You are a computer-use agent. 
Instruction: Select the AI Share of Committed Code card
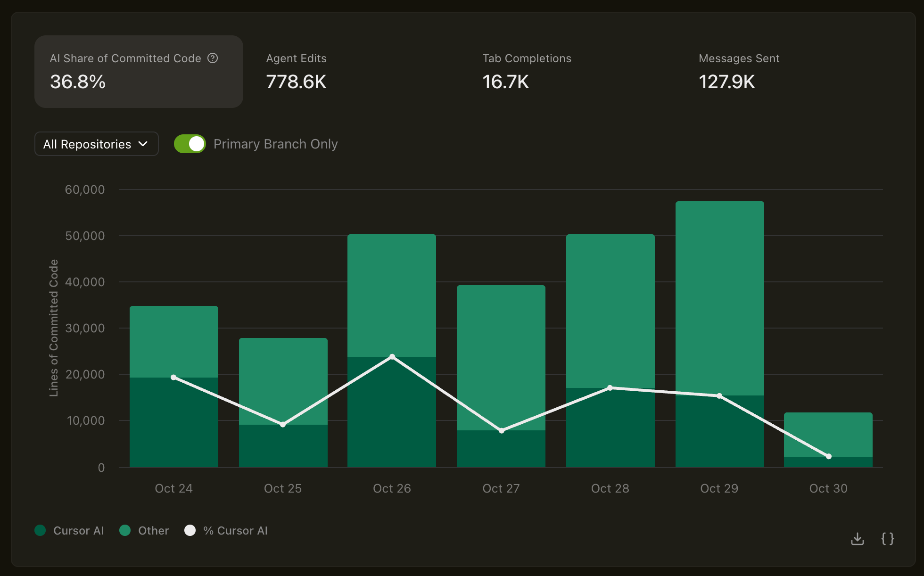tap(139, 72)
